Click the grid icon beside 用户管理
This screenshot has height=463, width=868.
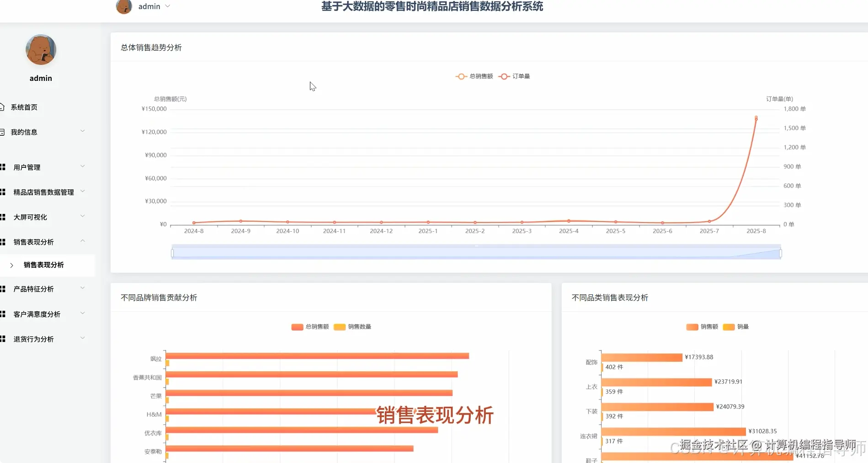3,167
